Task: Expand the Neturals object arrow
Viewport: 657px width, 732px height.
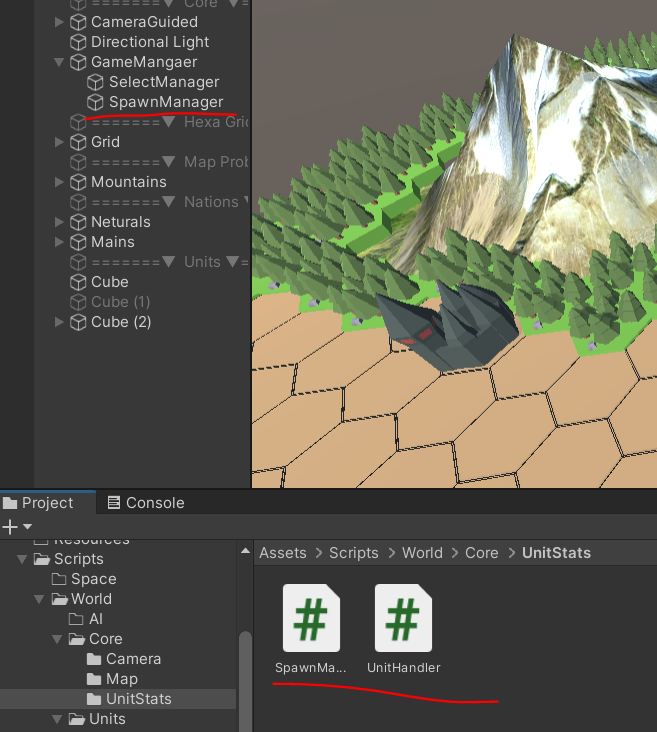Action: (59, 222)
